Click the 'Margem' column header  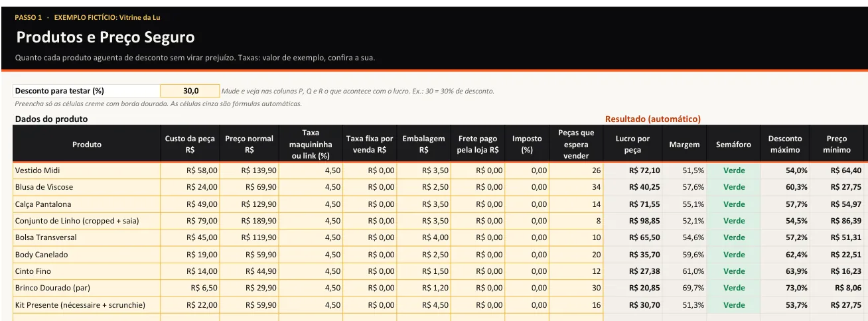click(684, 144)
